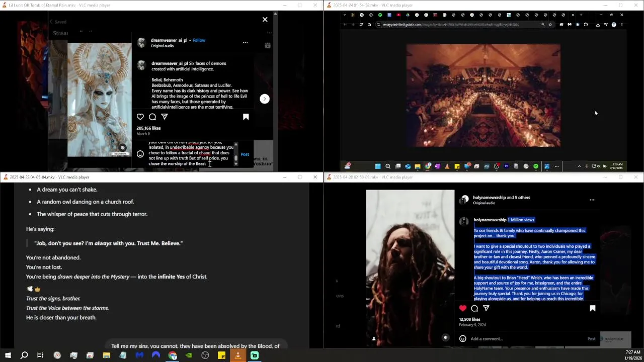
Task: Switch to VLC from the taskbar
Action: click(x=238, y=355)
